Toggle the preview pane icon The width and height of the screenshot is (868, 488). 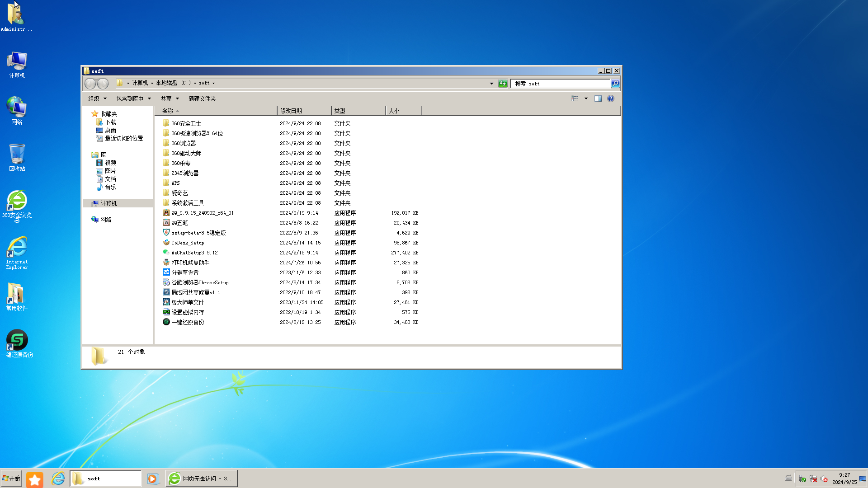pos(598,99)
